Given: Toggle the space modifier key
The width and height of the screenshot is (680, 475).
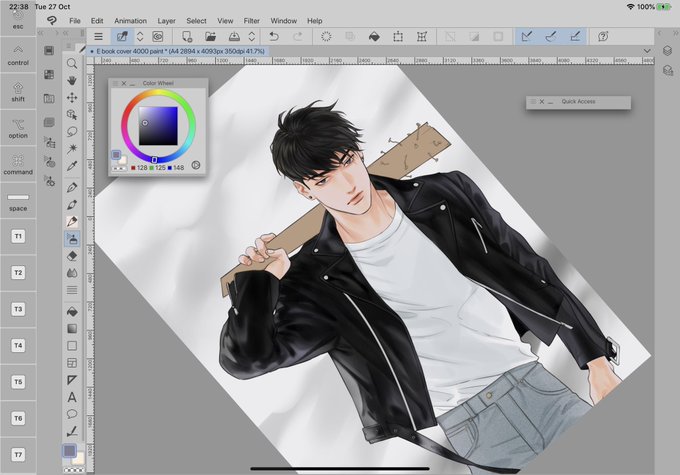Looking at the screenshot, I should (x=18, y=201).
